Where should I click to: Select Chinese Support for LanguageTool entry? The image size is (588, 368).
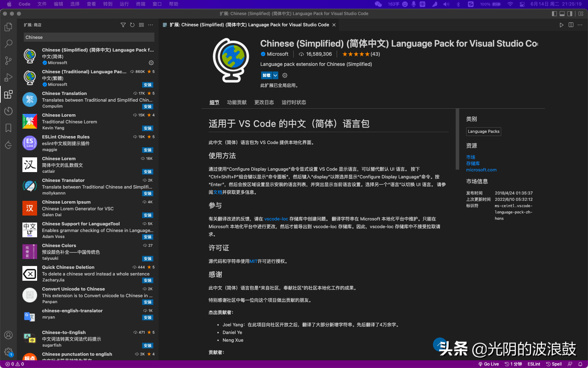pos(88,230)
